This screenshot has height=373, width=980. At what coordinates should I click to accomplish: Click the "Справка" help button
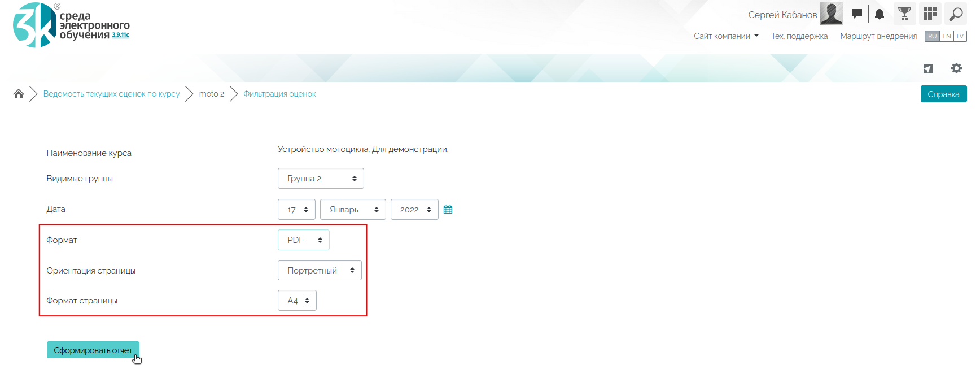coord(943,94)
